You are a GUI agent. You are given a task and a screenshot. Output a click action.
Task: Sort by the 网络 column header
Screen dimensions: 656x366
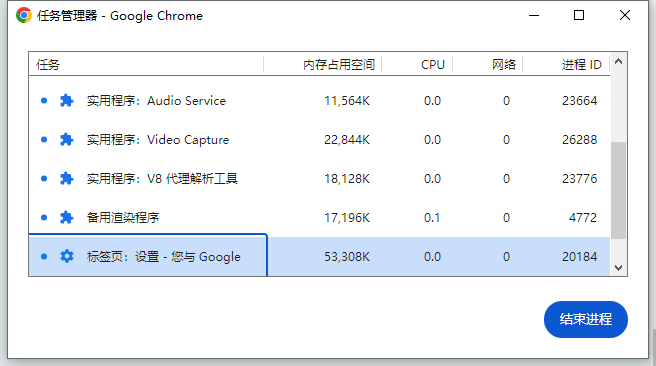(x=488, y=64)
